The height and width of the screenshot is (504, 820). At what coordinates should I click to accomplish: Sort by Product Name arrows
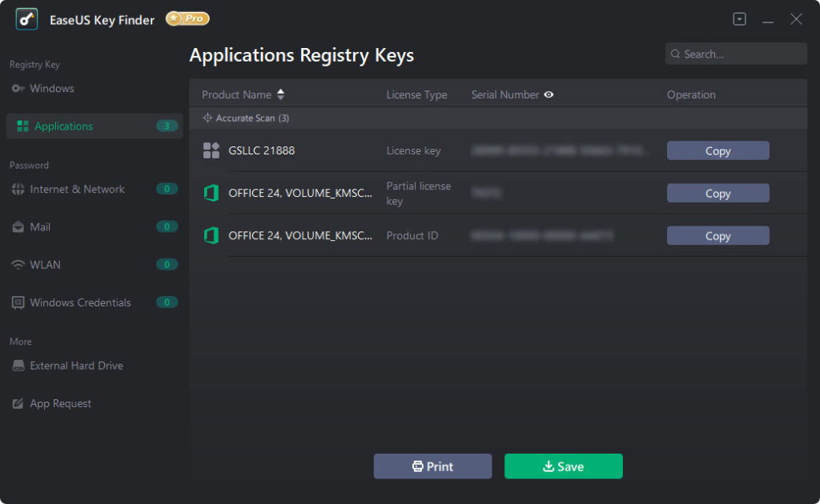pos(281,94)
